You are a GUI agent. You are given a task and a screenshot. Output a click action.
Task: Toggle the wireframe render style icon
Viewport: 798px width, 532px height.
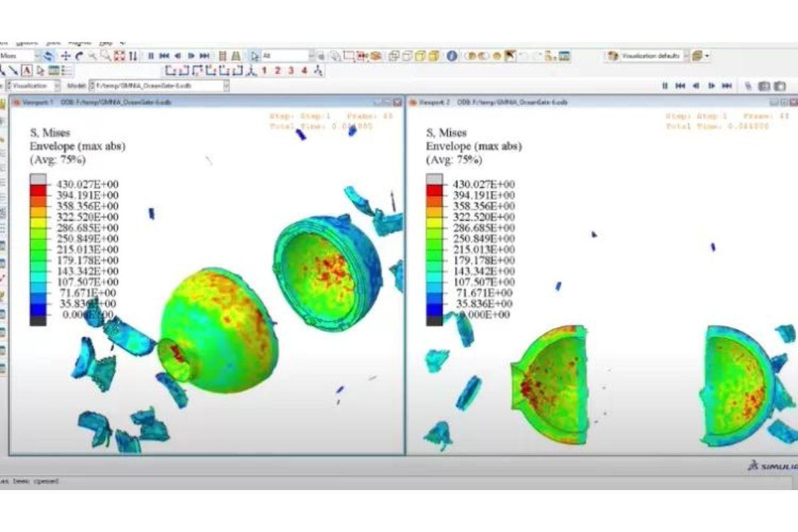(x=394, y=57)
